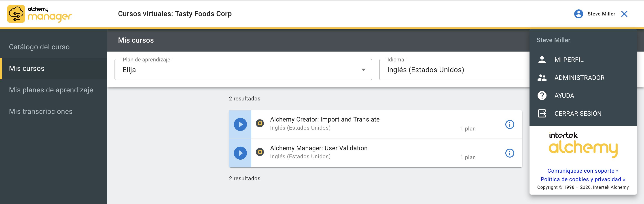644x204 pixels.
Task: Close the user menu with the X icon
Action: [x=624, y=14]
